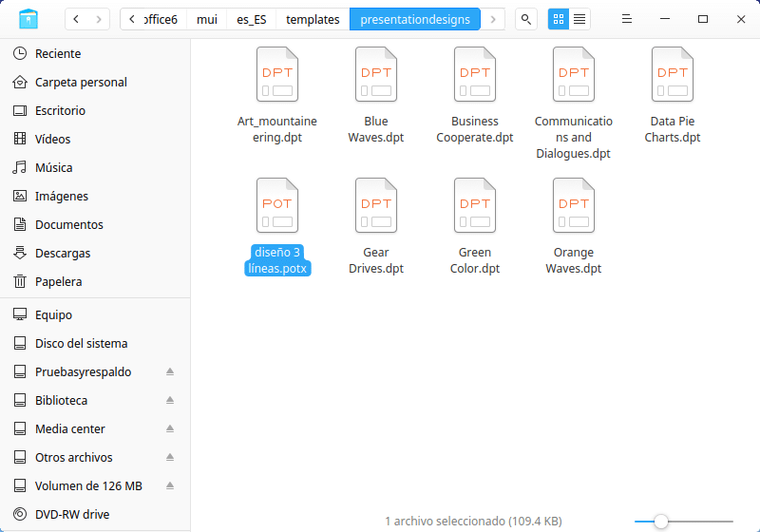The image size is (760, 532).
Task: Select Art_mountaineering.dpt file icon
Action: 277,74
